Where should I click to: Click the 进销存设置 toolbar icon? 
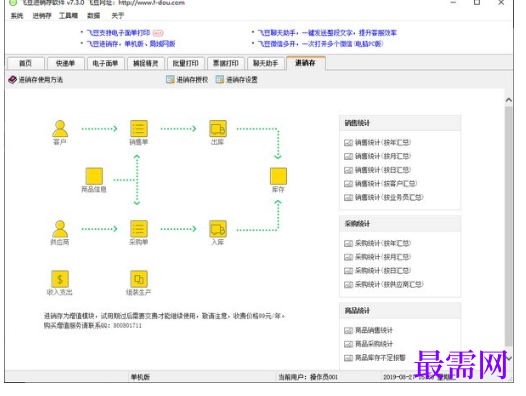tap(220, 80)
